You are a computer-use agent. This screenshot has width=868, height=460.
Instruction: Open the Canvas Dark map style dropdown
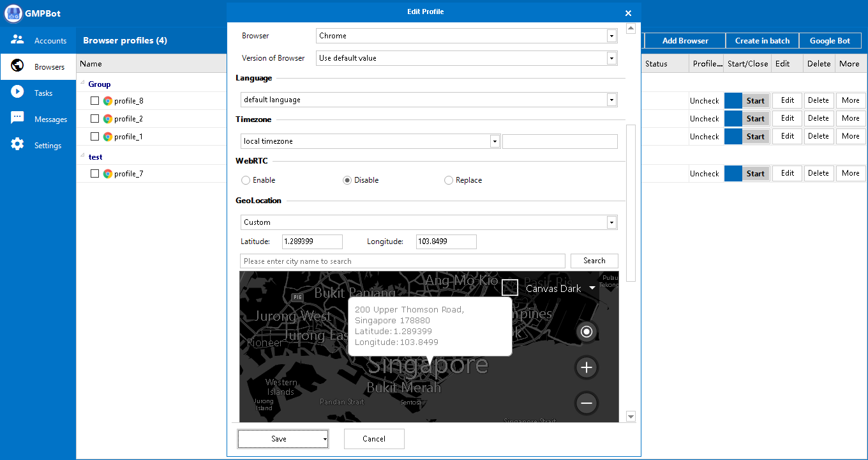592,288
